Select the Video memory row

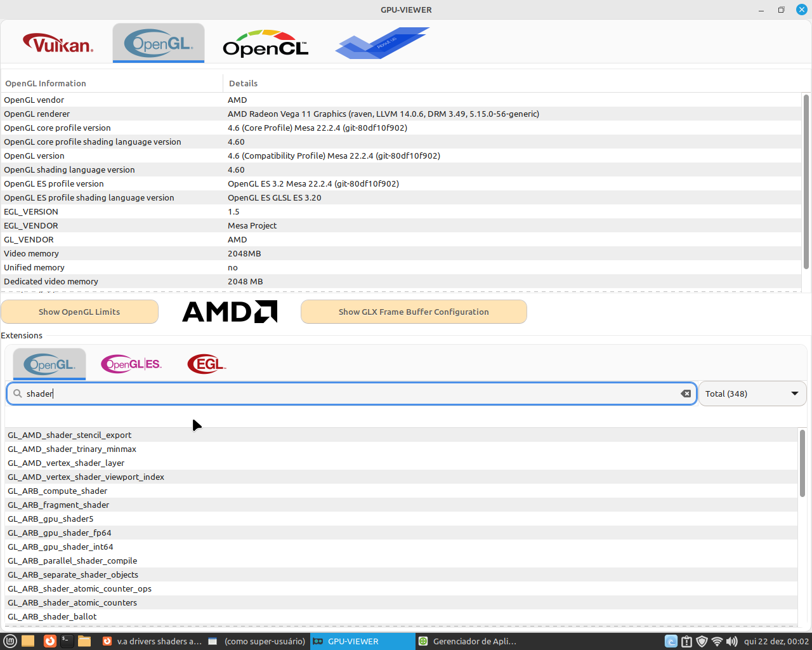point(401,253)
